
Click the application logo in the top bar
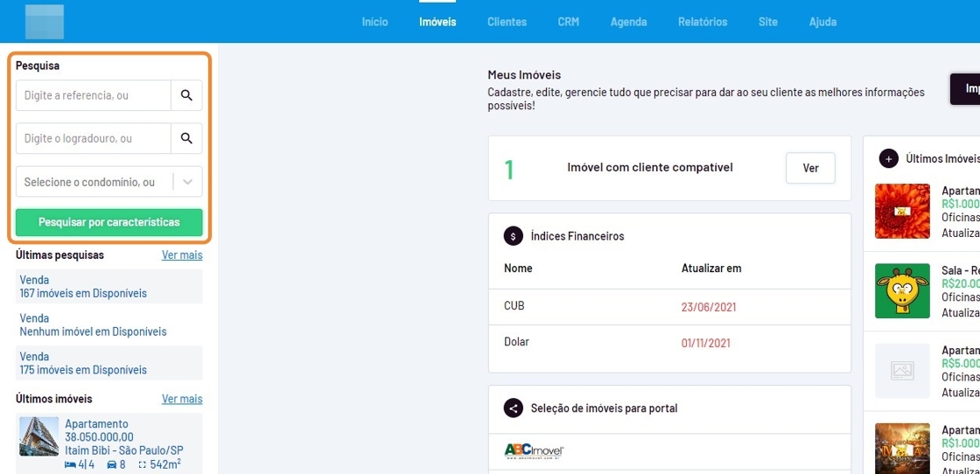coord(45,22)
